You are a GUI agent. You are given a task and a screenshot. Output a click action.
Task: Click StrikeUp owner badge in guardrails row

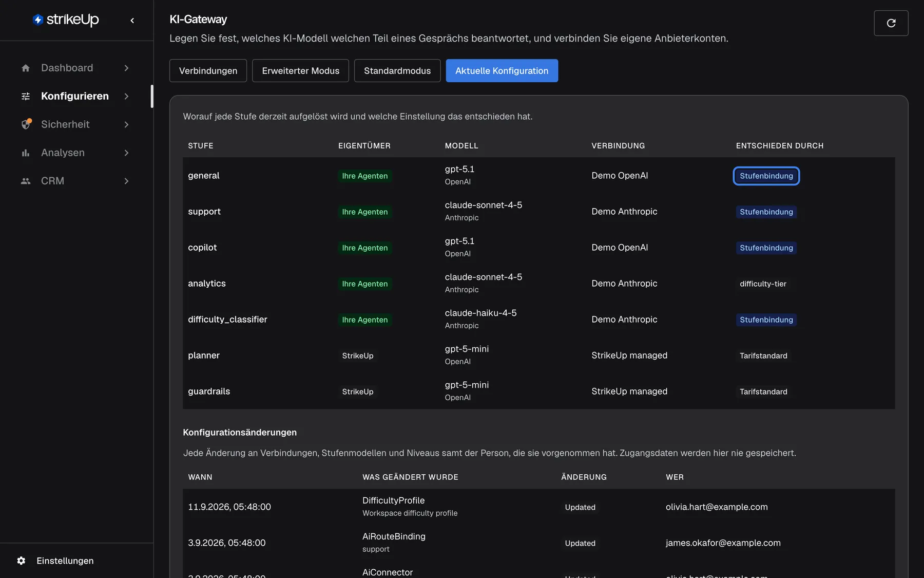pos(358,391)
